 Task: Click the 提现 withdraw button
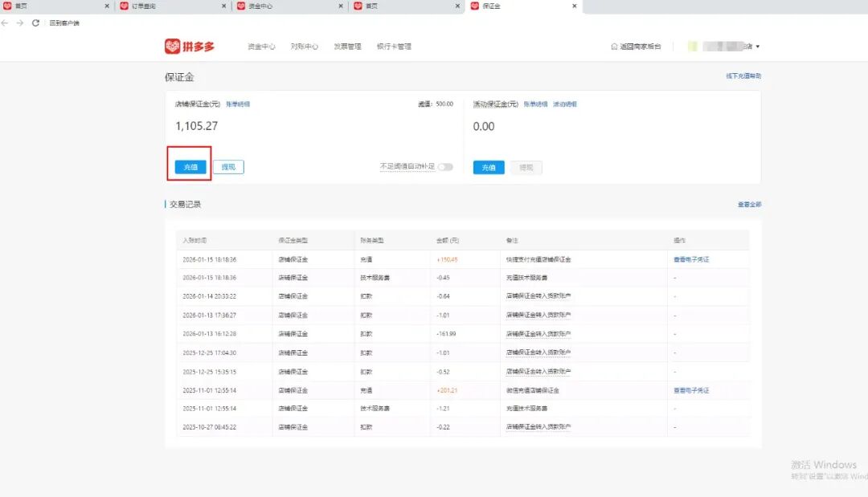(x=229, y=166)
